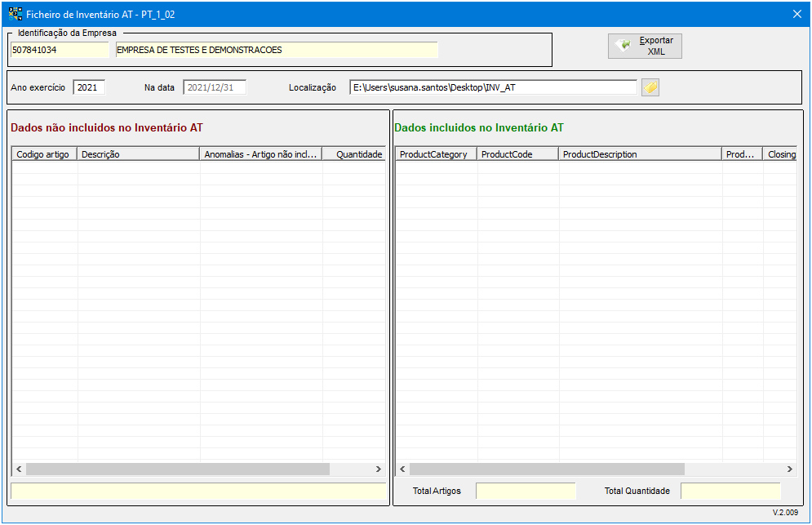Click the Total Quantidade field

pos(730,491)
